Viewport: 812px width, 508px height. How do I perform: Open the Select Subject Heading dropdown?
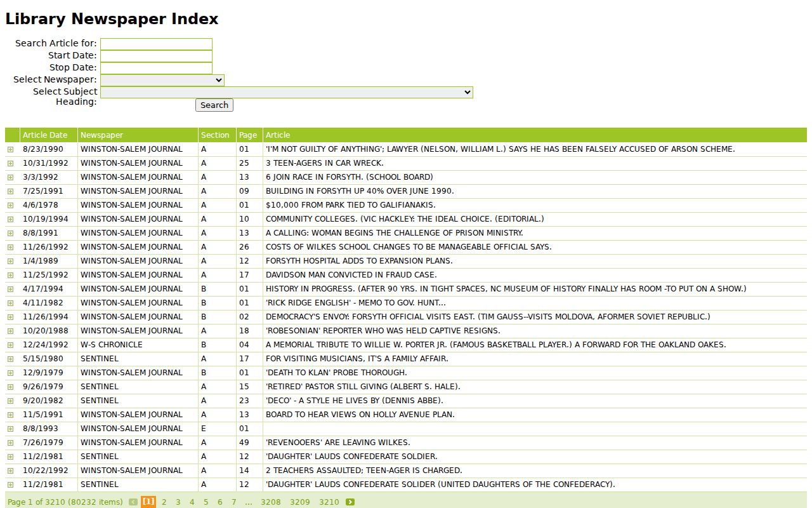(287, 92)
